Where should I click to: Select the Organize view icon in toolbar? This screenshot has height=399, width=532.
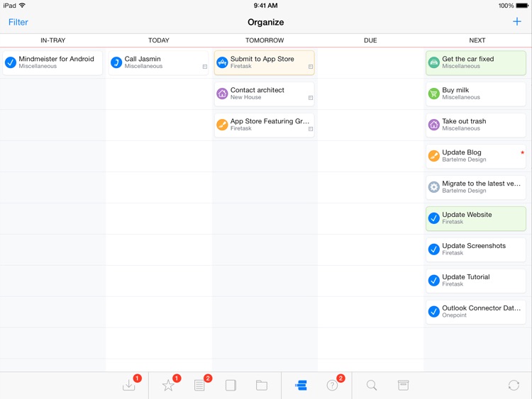click(x=301, y=385)
